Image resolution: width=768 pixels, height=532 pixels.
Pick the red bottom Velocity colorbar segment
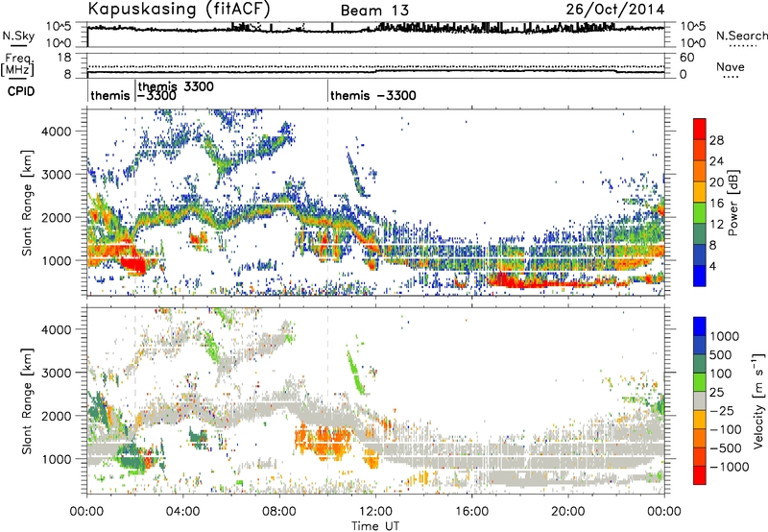click(x=700, y=475)
